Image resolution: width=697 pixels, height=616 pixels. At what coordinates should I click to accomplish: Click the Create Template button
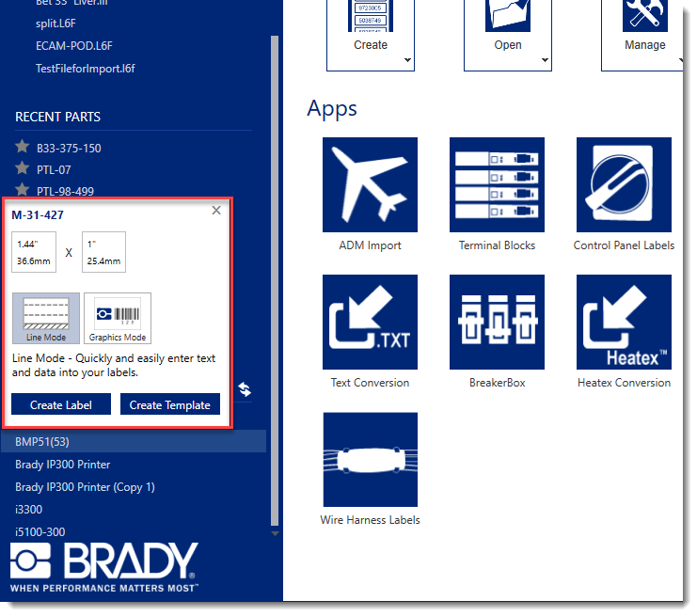coord(170,404)
